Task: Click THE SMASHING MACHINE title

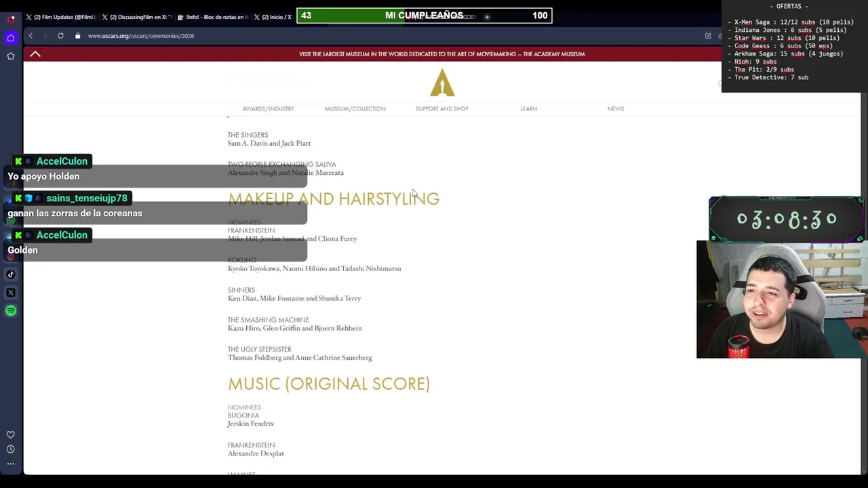Action: [268, 320]
